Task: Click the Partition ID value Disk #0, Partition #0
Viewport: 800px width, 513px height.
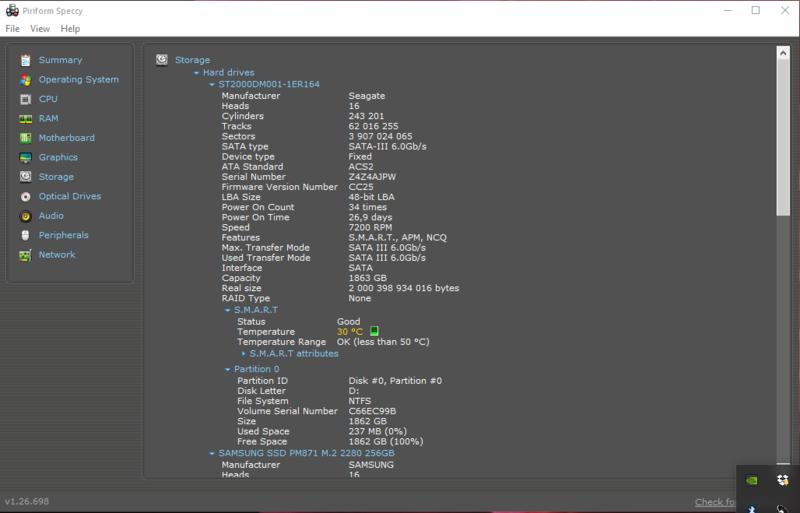Action: tap(395, 381)
